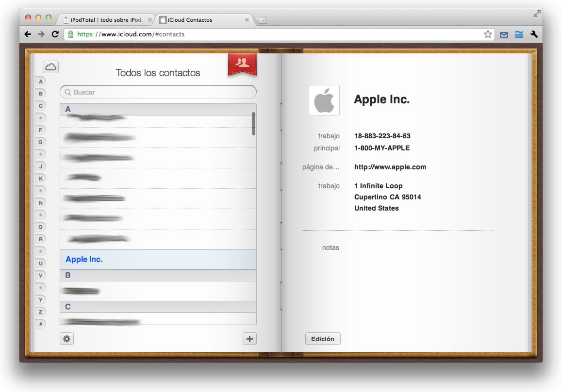Bookmark this page with the star

click(x=488, y=34)
